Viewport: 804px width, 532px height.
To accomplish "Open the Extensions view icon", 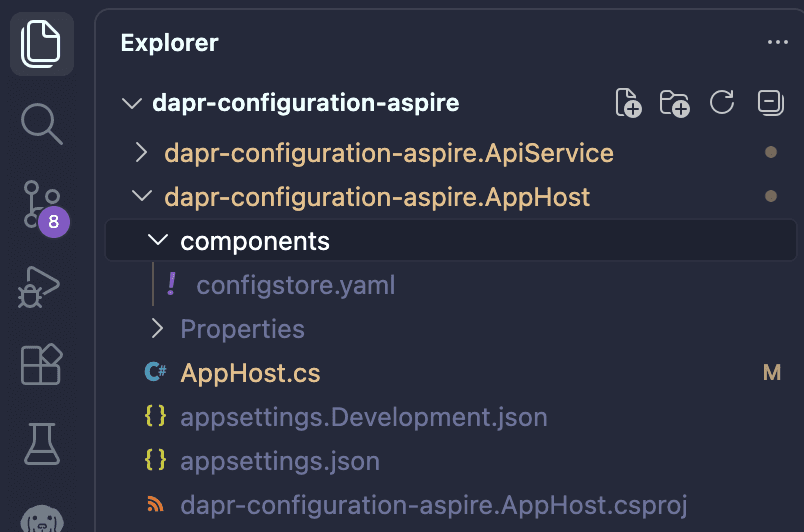I will pos(42,364).
